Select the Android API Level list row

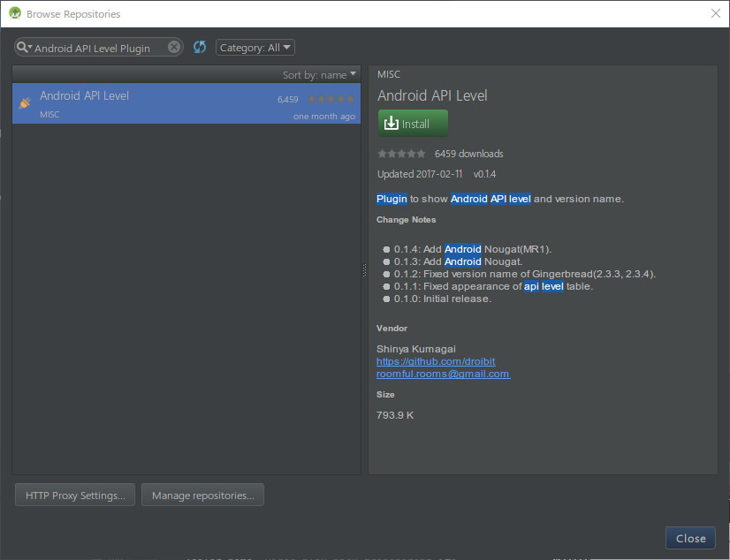coord(186,103)
